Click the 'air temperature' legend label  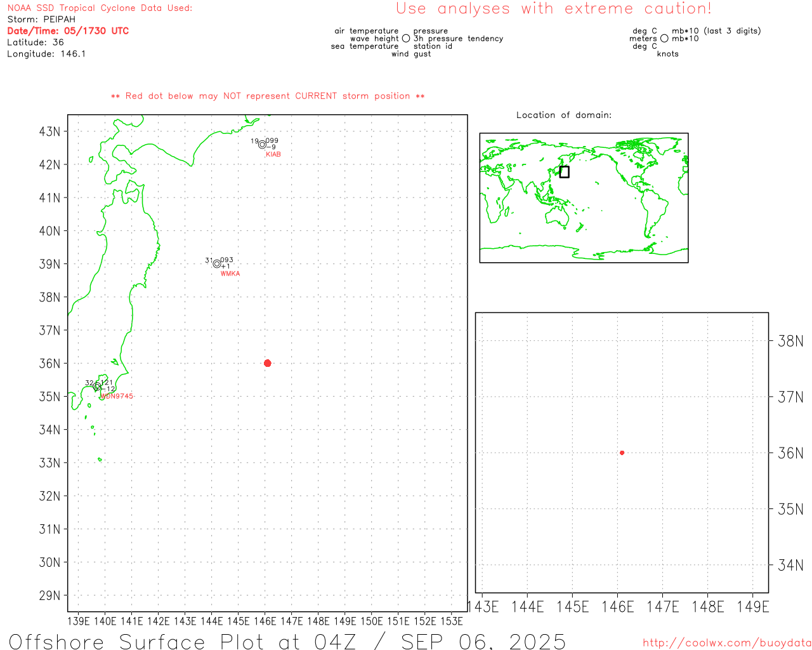pos(367,31)
